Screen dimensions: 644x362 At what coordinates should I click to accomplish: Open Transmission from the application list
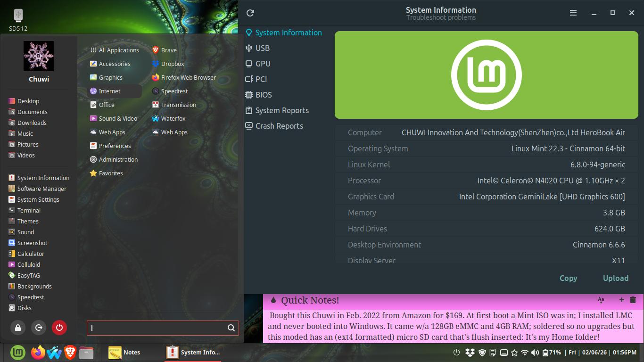click(x=178, y=105)
